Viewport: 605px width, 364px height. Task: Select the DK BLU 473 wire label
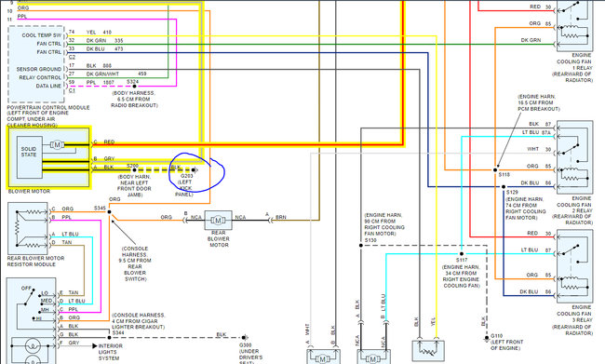coord(104,49)
